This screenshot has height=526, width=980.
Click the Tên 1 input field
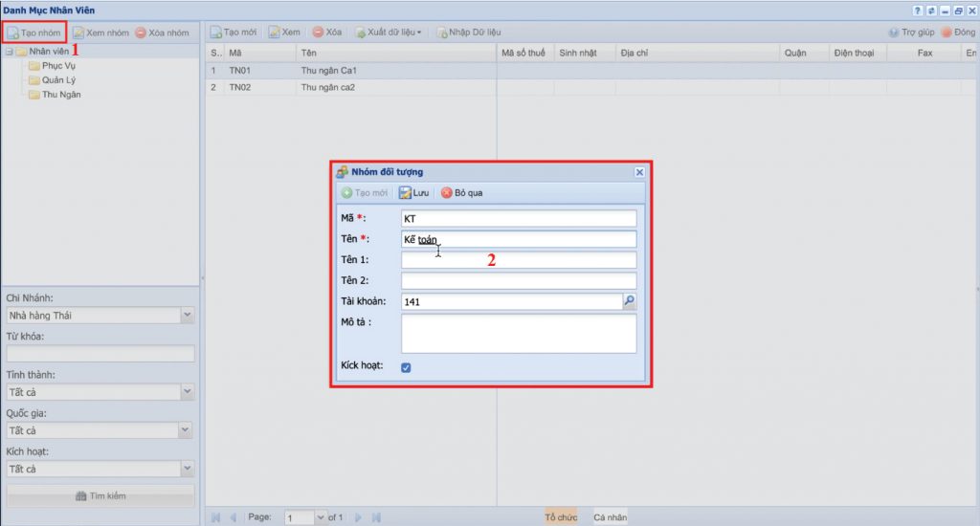pos(519,260)
